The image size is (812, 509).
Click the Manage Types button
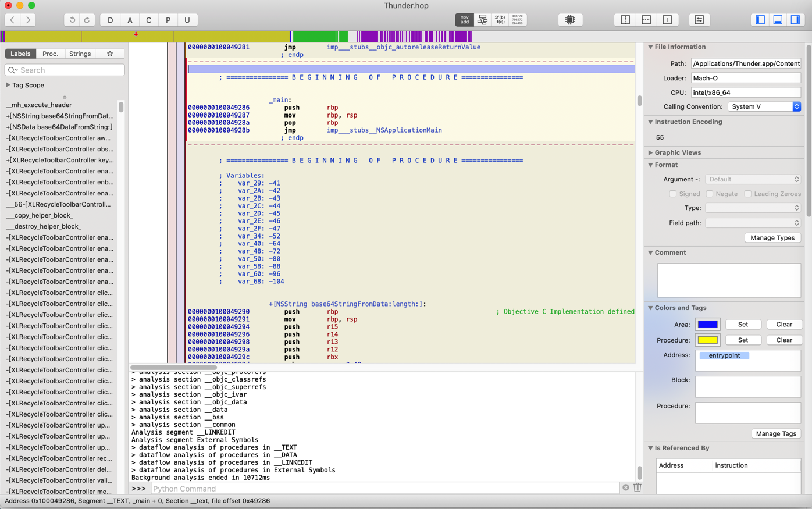(x=772, y=238)
